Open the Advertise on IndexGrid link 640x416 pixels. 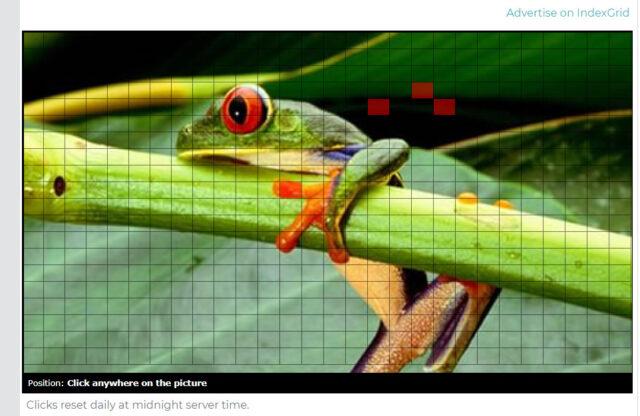pos(567,13)
